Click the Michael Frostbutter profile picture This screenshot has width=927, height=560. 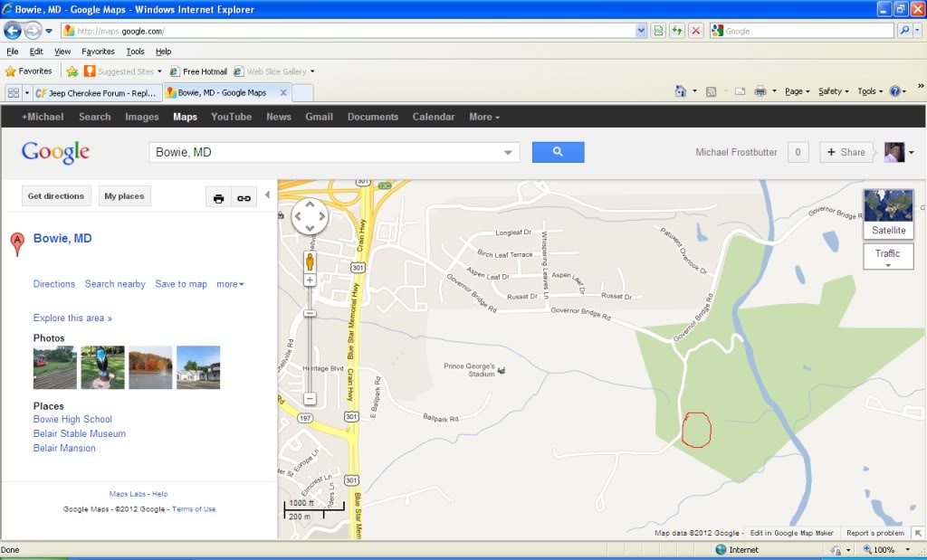pos(894,152)
